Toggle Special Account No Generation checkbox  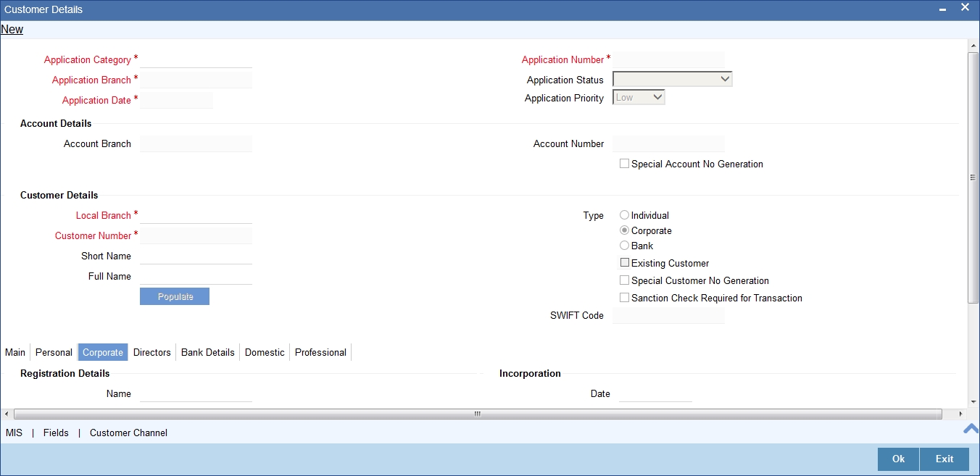click(x=624, y=164)
